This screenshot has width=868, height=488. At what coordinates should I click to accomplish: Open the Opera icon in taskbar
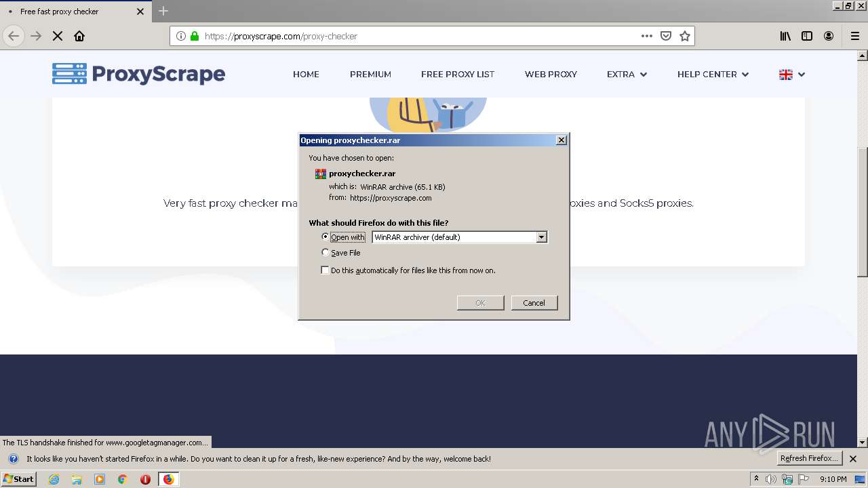(x=145, y=479)
